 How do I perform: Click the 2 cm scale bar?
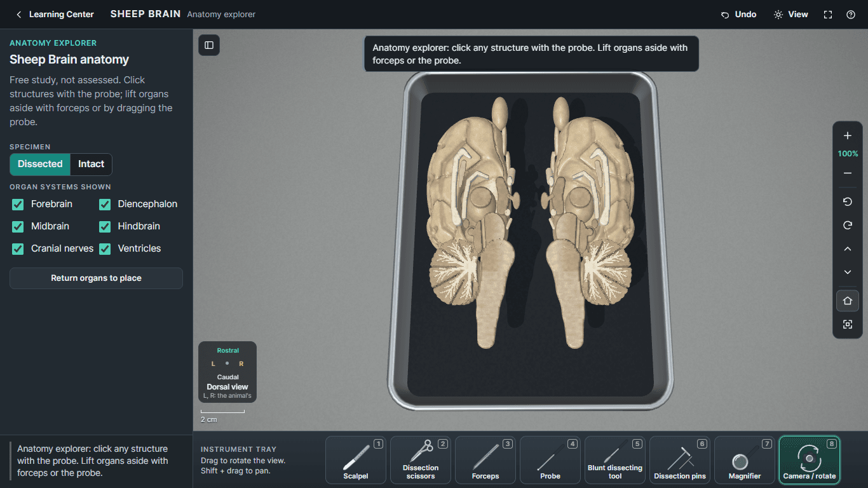(x=222, y=416)
